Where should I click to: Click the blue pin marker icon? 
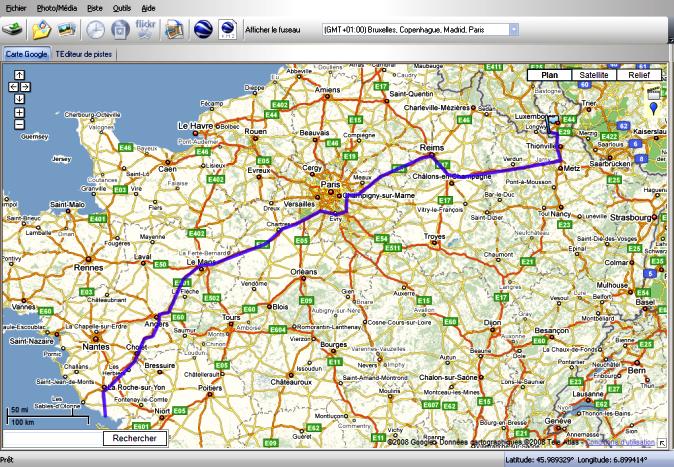click(653, 108)
